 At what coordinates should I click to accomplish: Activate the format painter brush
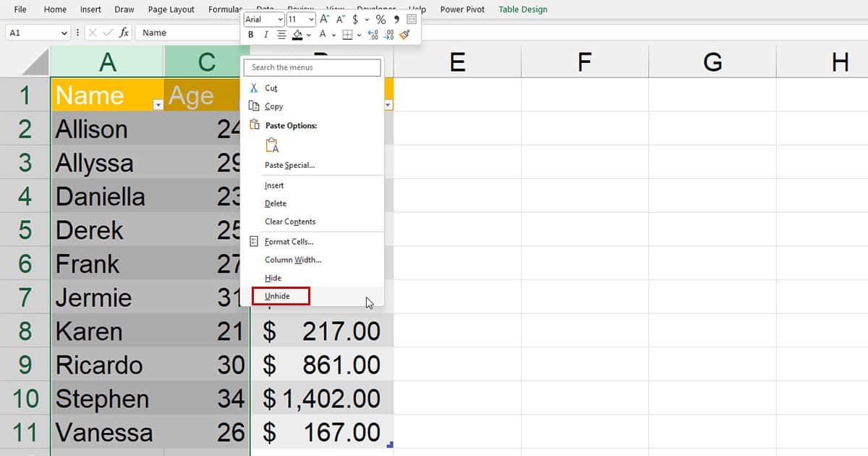(x=404, y=35)
